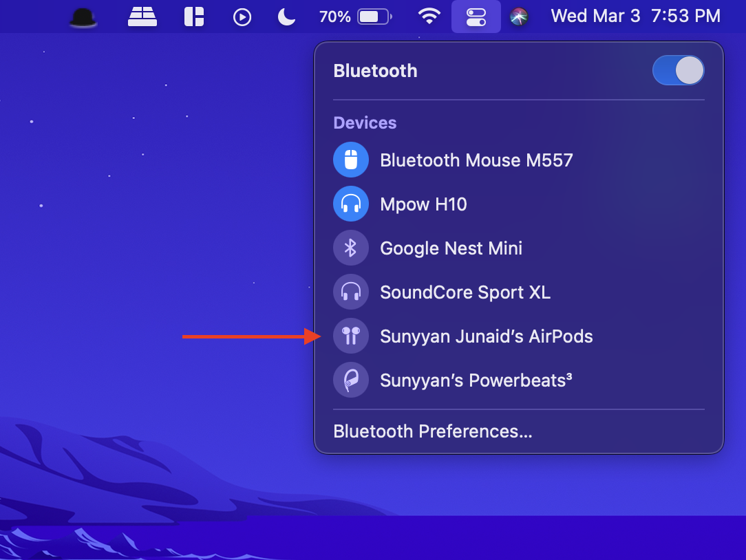Open the Wi-Fi menu bar icon
This screenshot has height=560, width=746.
point(429,17)
